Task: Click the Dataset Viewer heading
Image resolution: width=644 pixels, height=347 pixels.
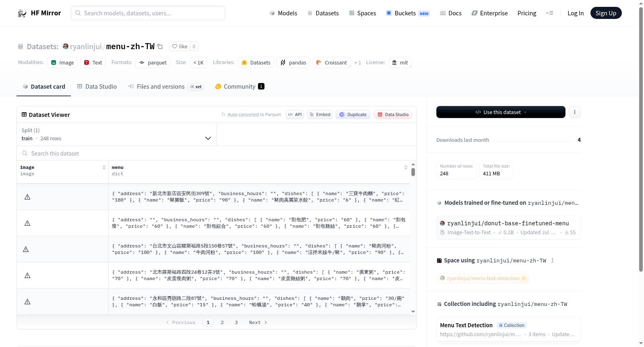Action: pyautogui.click(x=50, y=115)
